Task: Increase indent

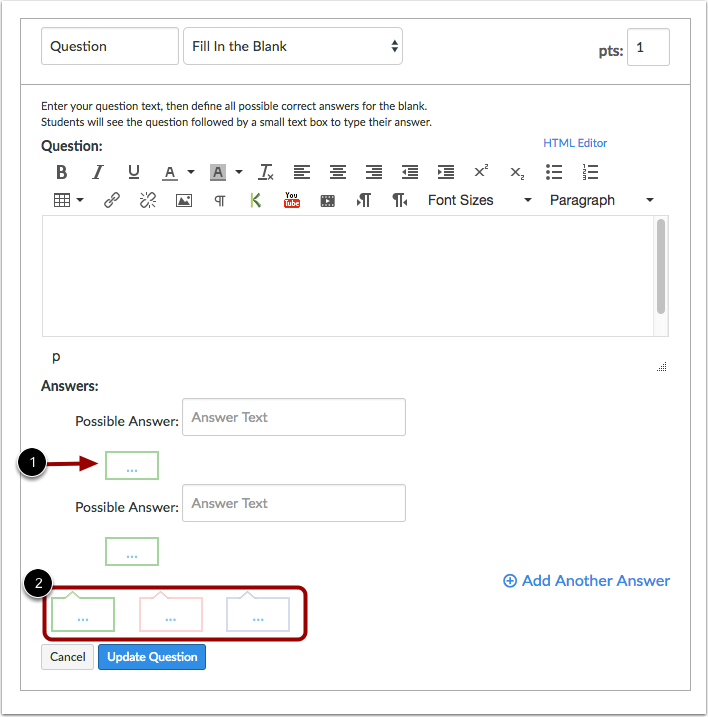Action: click(446, 172)
